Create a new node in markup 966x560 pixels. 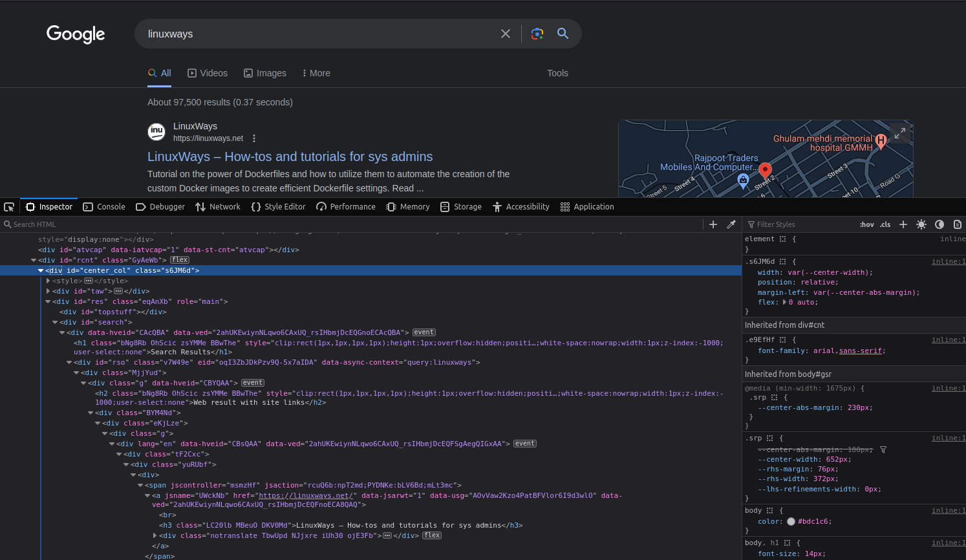pos(713,224)
